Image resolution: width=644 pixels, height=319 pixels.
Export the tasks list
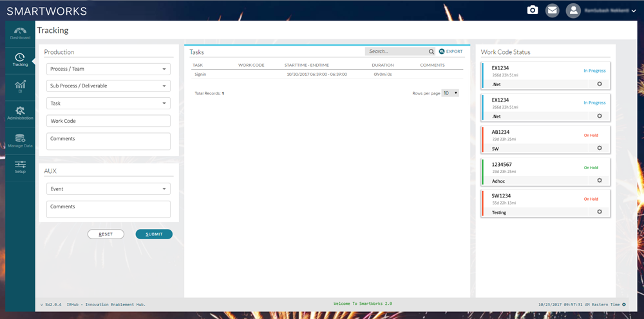pos(451,51)
